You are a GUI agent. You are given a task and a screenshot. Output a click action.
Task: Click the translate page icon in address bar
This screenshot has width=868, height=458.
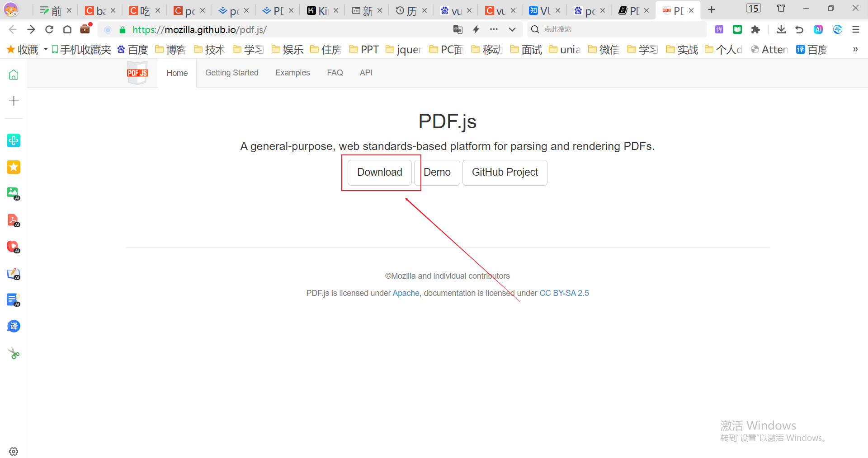click(x=458, y=29)
